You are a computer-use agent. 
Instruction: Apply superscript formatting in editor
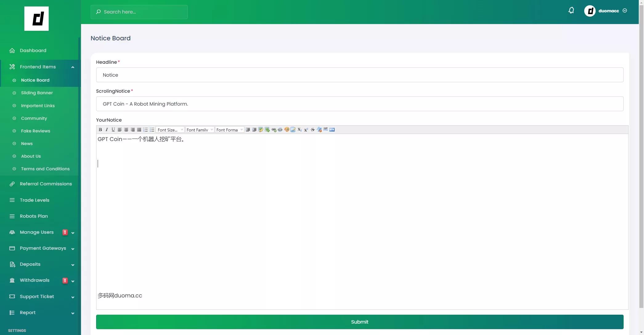[306, 130]
